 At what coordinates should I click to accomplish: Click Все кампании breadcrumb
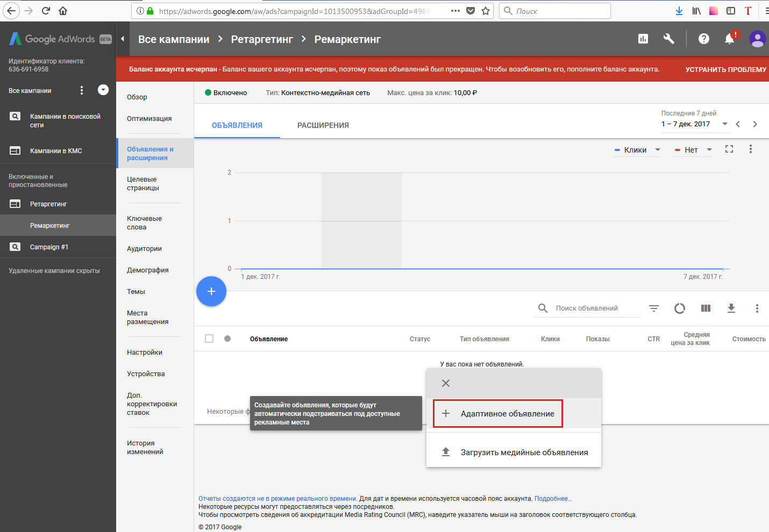coord(174,39)
